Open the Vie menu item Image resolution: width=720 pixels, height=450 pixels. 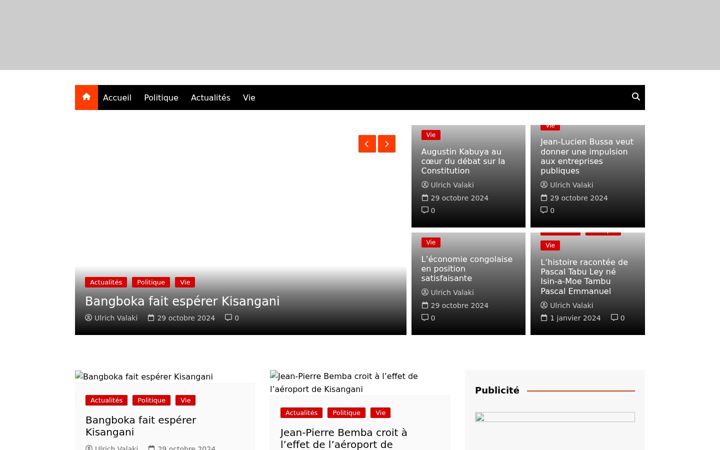pyautogui.click(x=249, y=97)
